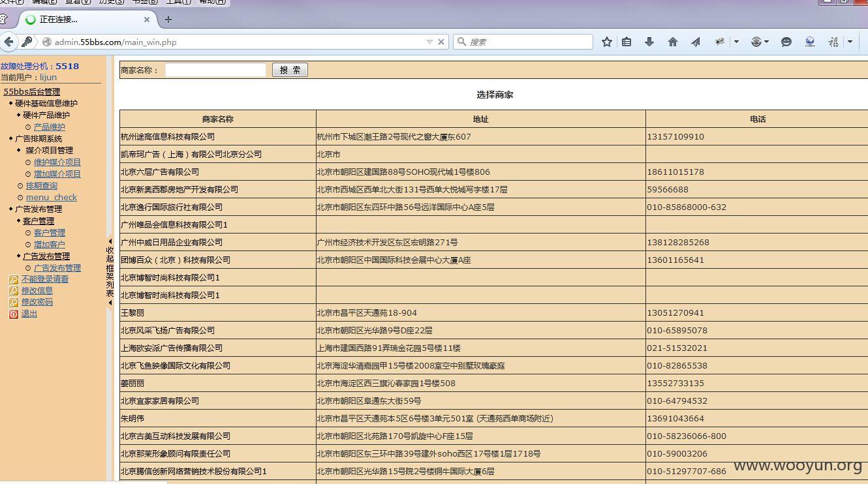The height and width of the screenshot is (484, 868).
Task: Open the 55bbs后台管理 root heading
Action: point(31,92)
